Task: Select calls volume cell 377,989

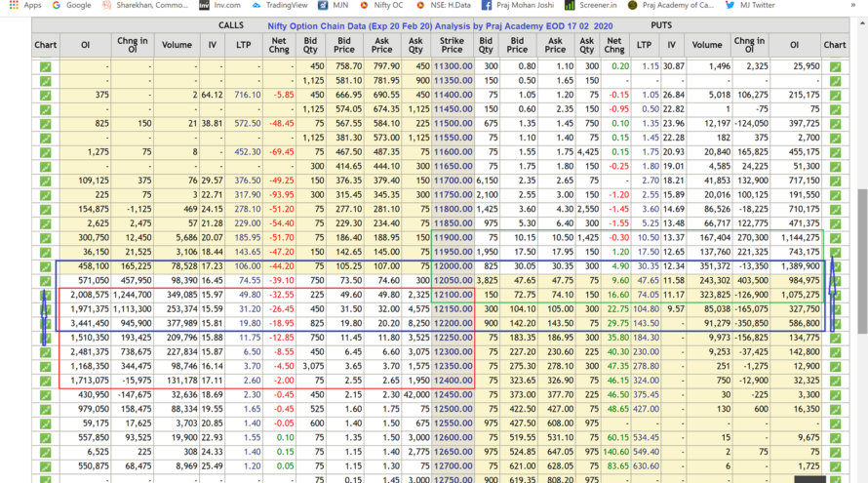Action: [x=177, y=323]
